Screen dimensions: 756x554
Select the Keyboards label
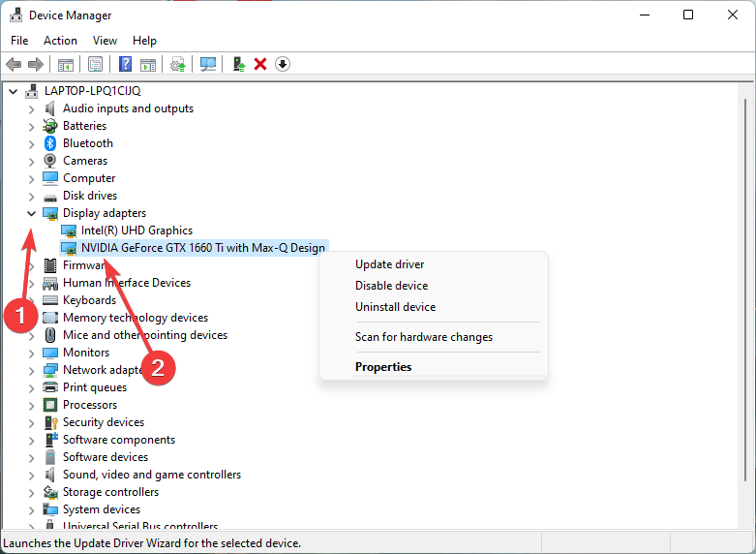click(x=90, y=300)
